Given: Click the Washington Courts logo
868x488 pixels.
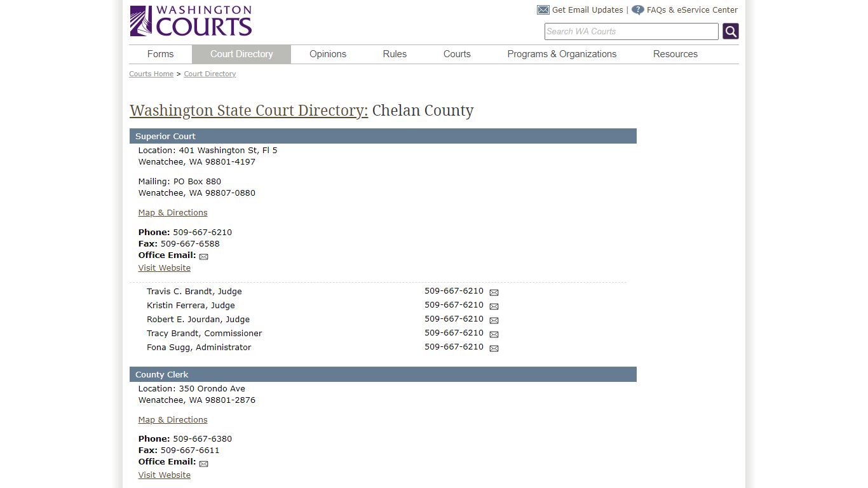Looking at the screenshot, I should (190, 20).
